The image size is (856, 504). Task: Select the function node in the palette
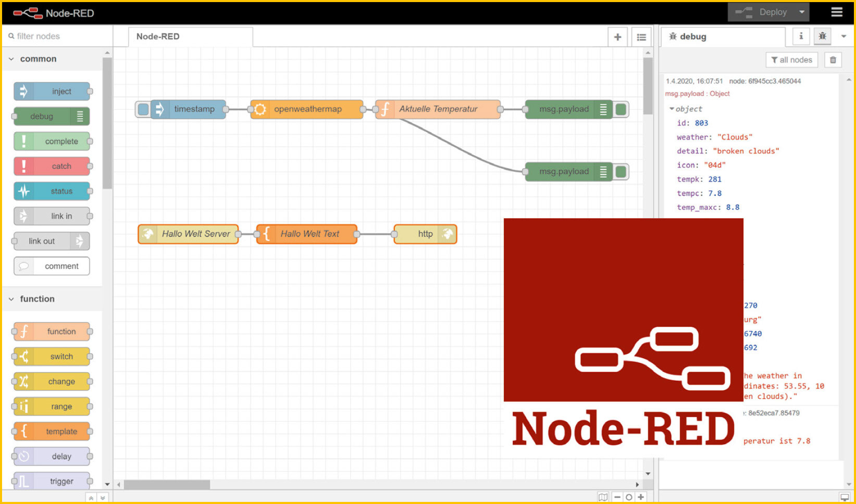tap(52, 331)
